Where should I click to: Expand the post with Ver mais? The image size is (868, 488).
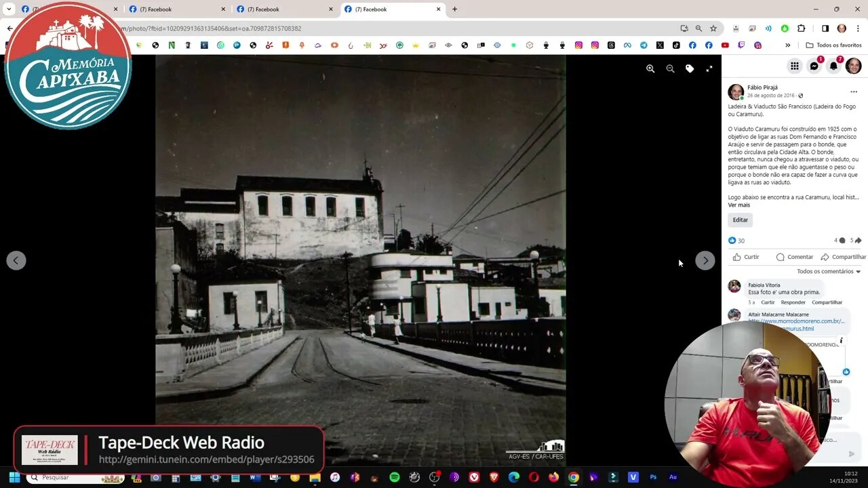739,205
